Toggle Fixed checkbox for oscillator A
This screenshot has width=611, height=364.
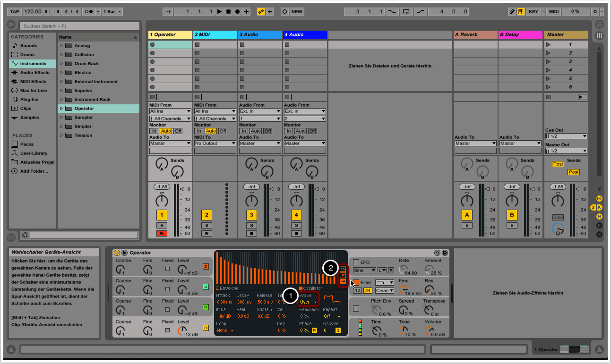coord(167,330)
